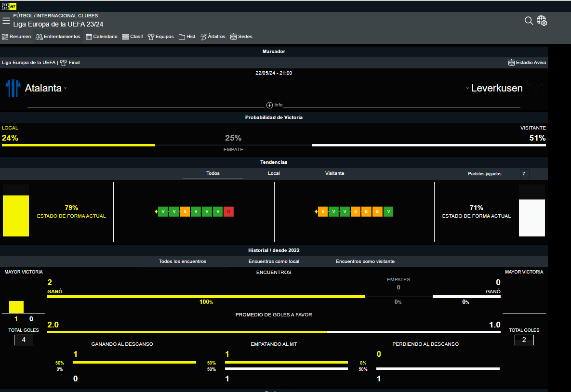Viewport: 571px width, 392px height.
Task: Open the Árbitros section
Action: (212, 37)
